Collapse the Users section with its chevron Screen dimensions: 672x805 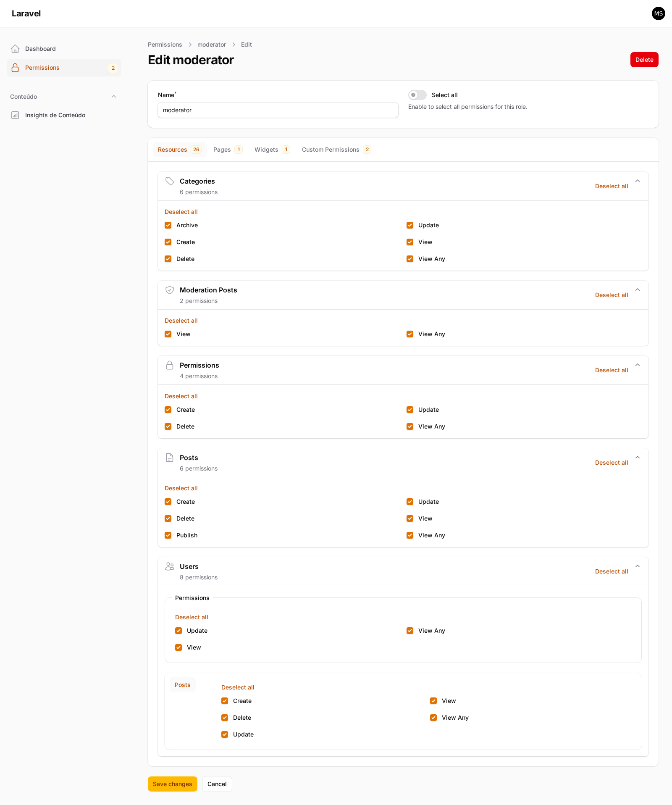pos(638,566)
